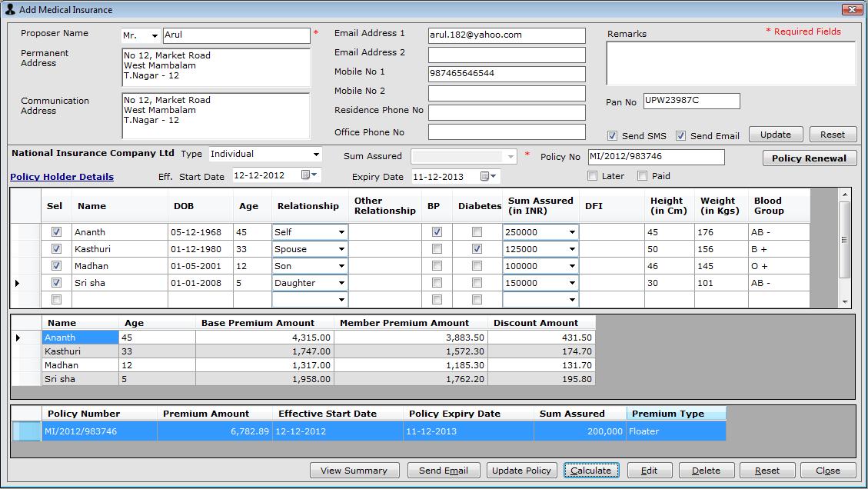Expand Sum Assured dropdown for Sri sha
868x489 pixels.
[572, 283]
